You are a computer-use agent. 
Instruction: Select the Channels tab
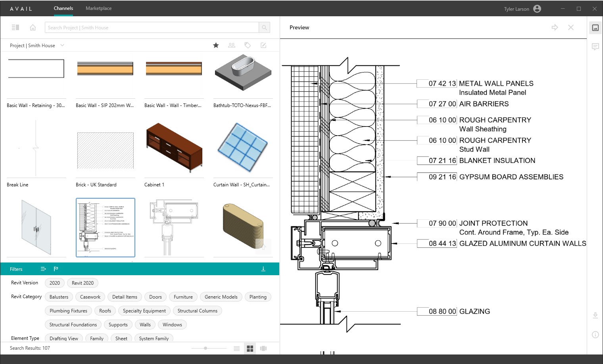coord(63,8)
